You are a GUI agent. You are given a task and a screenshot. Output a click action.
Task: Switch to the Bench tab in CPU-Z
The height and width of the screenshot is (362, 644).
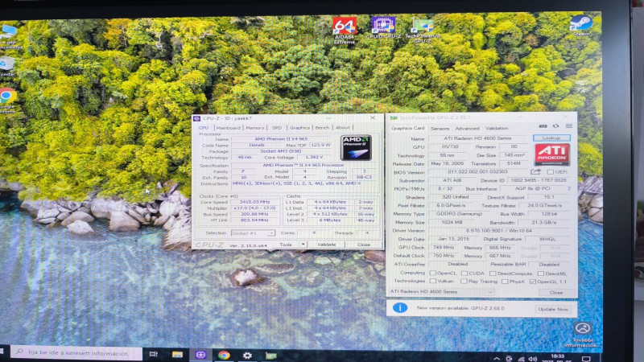(x=323, y=128)
